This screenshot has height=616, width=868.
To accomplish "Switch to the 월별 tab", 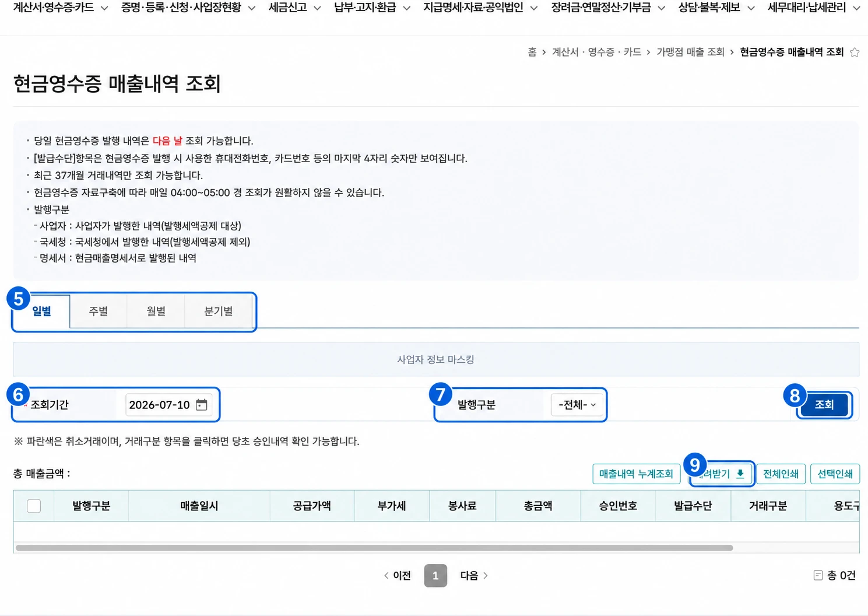I will click(156, 311).
